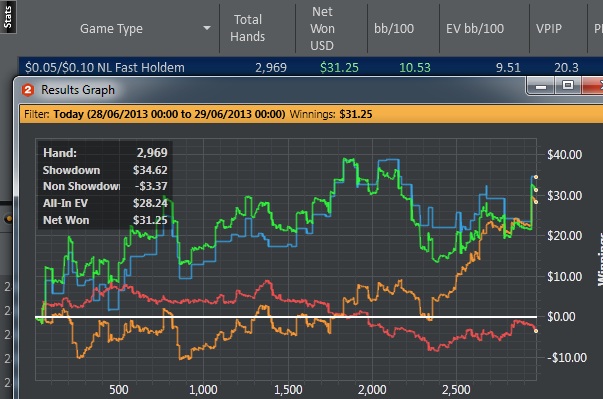Click the 2,969 total hands cell
This screenshot has height=399, width=603.
point(271,68)
